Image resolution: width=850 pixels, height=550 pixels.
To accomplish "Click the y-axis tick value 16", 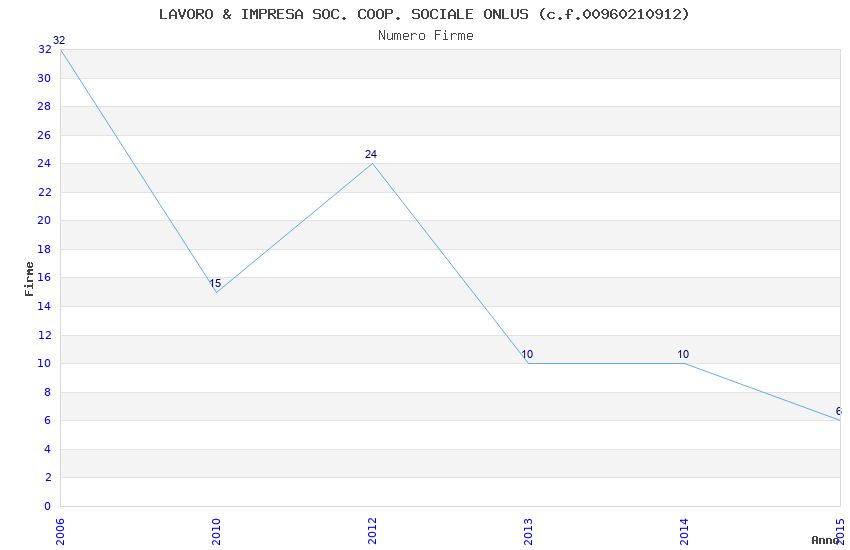I will (44, 278).
